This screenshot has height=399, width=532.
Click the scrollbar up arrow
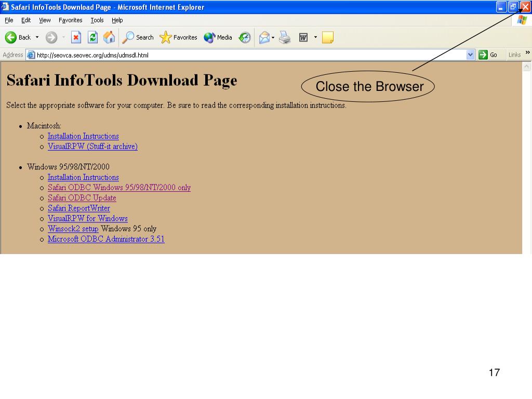click(527, 66)
